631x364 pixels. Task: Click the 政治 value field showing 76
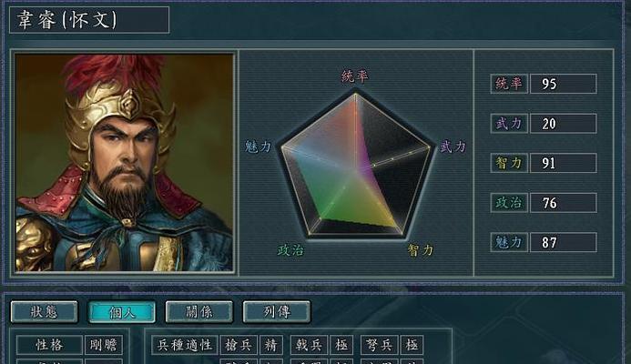coord(564,202)
